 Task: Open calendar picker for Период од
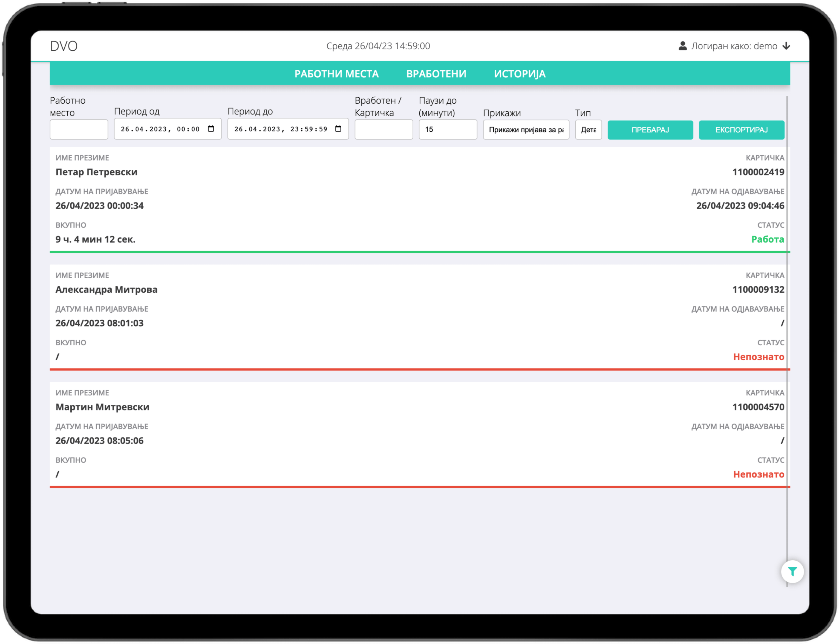pyautogui.click(x=211, y=129)
